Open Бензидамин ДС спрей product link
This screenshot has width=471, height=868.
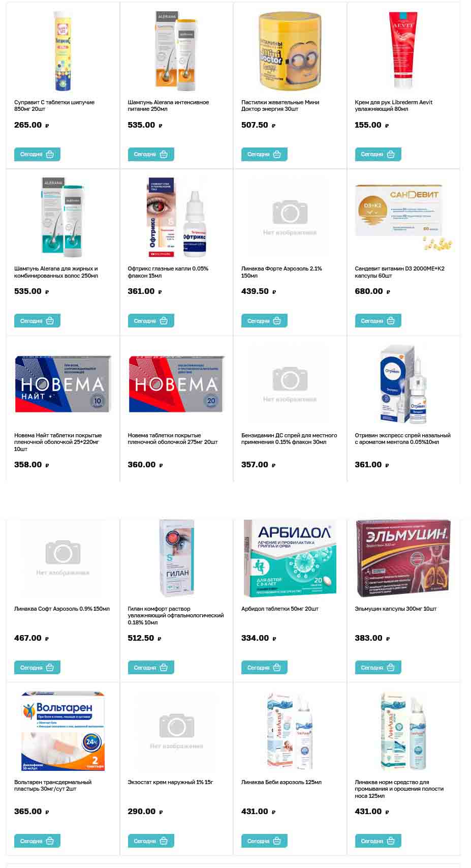pyautogui.click(x=289, y=439)
